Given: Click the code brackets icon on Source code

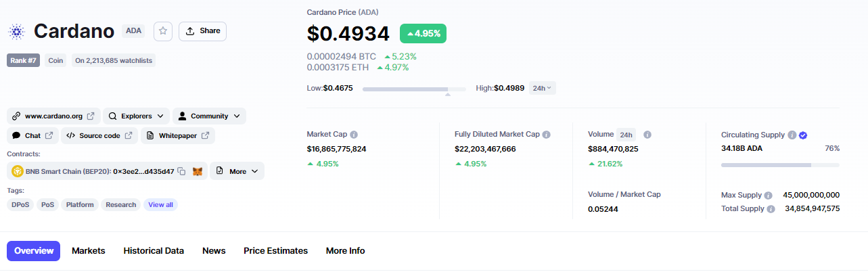Looking at the screenshot, I should pos(71,136).
